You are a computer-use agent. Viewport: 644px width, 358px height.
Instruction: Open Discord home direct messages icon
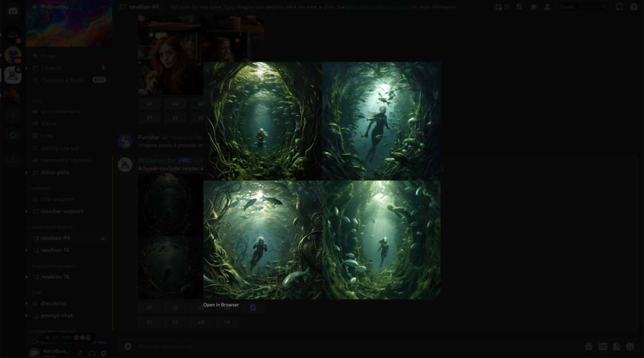point(13,12)
